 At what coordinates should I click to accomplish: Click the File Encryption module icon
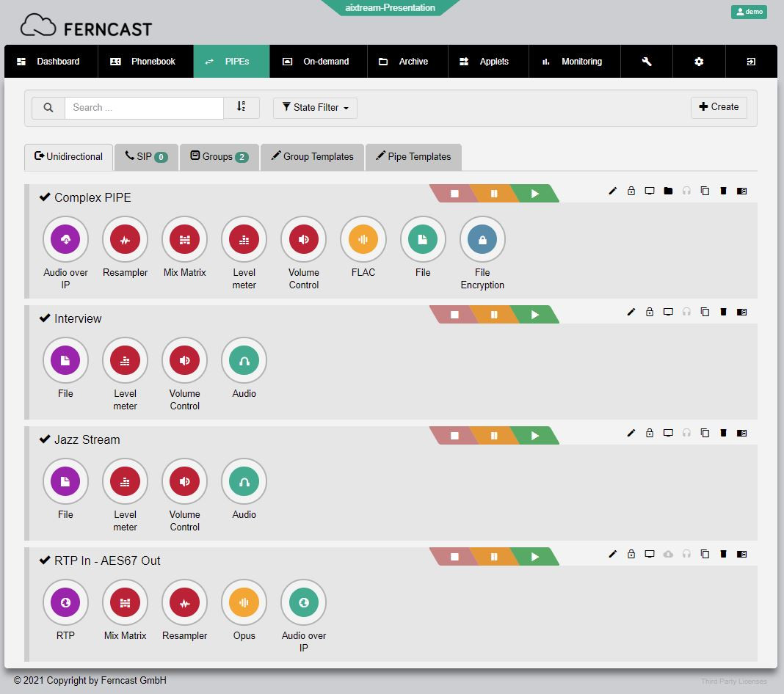482,239
